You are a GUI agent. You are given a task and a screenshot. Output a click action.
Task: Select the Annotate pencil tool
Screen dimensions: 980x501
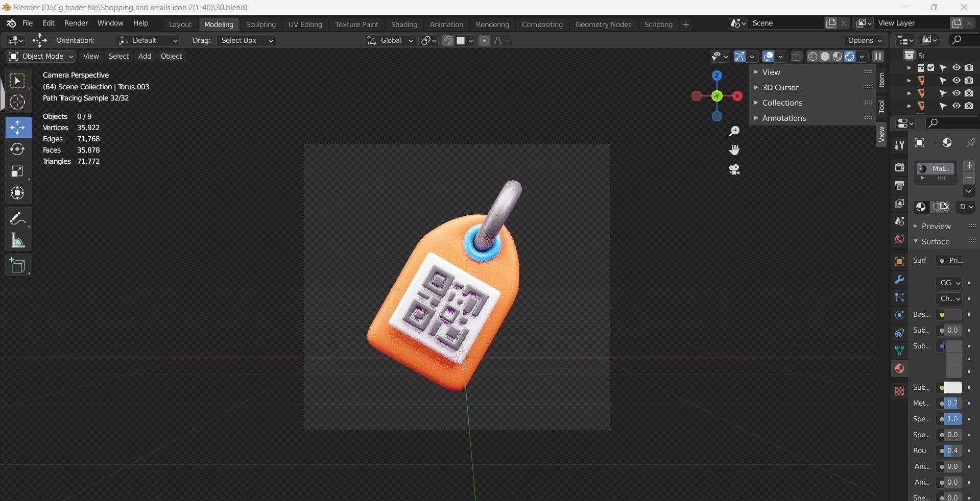pos(18,219)
